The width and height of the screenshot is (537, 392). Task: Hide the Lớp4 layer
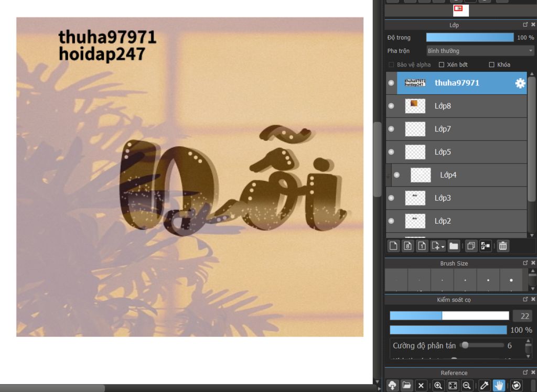click(x=396, y=175)
